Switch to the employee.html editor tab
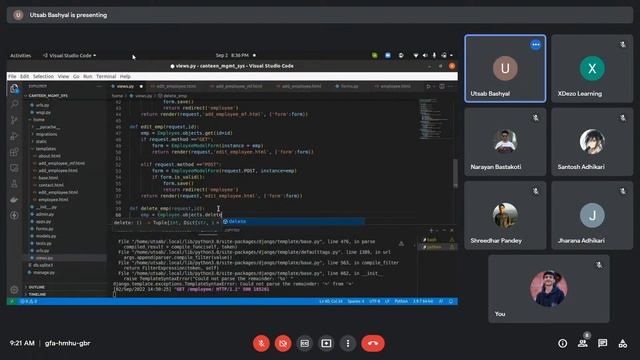 pos(395,86)
